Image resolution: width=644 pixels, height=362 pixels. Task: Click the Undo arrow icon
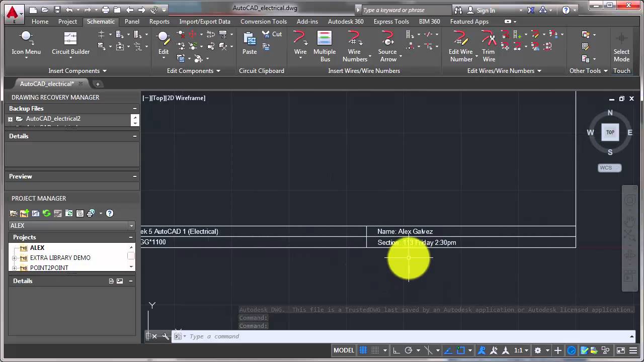click(69, 10)
